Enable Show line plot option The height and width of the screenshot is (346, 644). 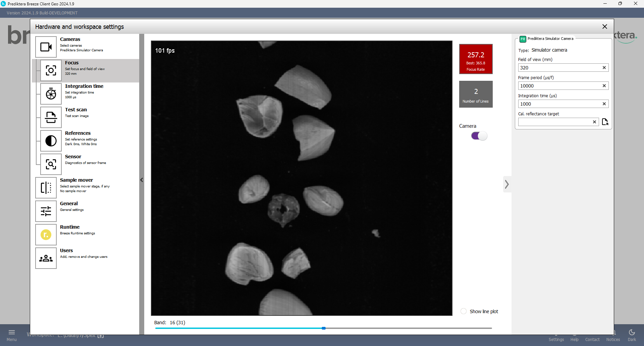pos(464,311)
